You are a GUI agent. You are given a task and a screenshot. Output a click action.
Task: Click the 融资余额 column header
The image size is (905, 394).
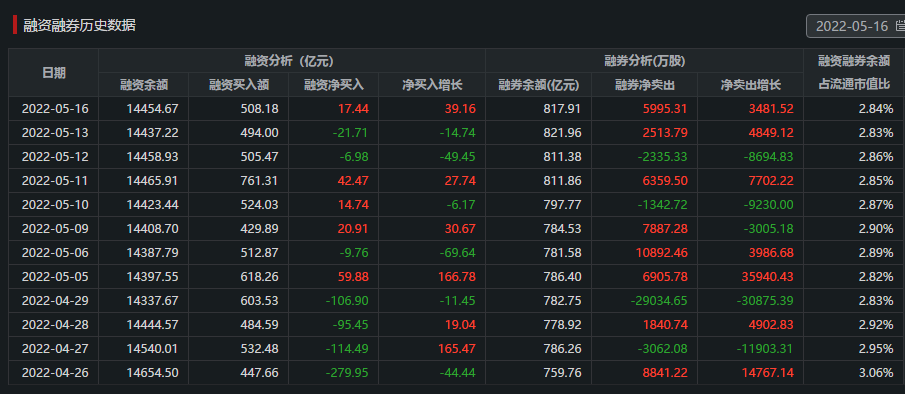(x=144, y=85)
